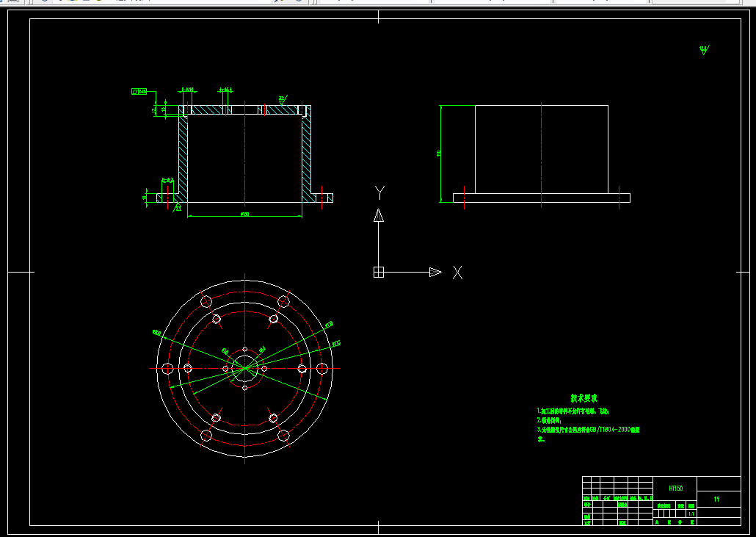756x537 pixels.
Task: Select the bore diameter dimension below the section view
Action: (244, 214)
